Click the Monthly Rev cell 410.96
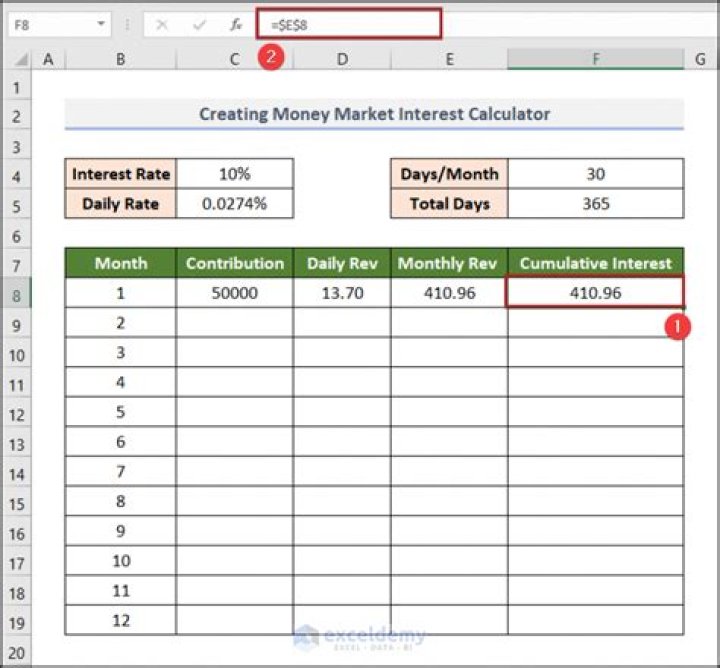 (x=449, y=293)
